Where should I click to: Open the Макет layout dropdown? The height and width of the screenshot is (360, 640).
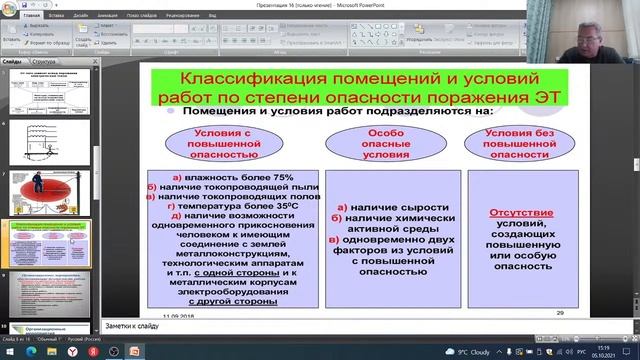pyautogui.click(x=106, y=26)
